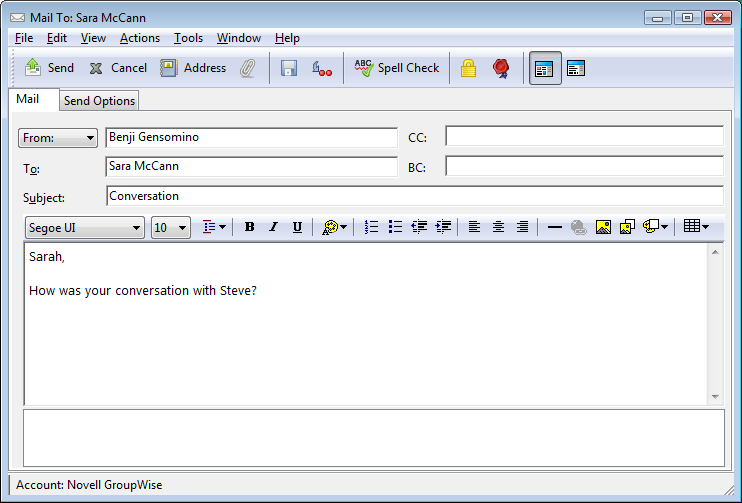Image resolution: width=742 pixels, height=503 pixels.
Task: Click into the BC field
Action: [x=584, y=166]
